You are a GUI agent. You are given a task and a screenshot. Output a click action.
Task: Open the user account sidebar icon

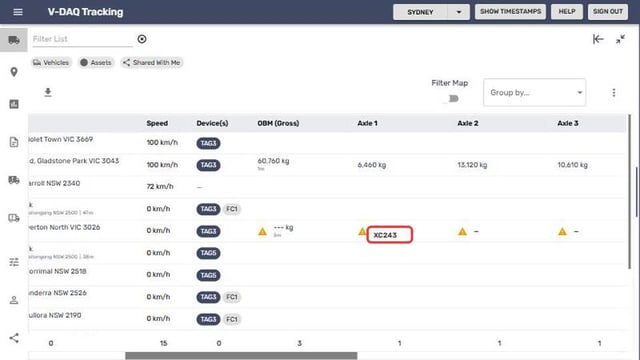click(x=14, y=300)
